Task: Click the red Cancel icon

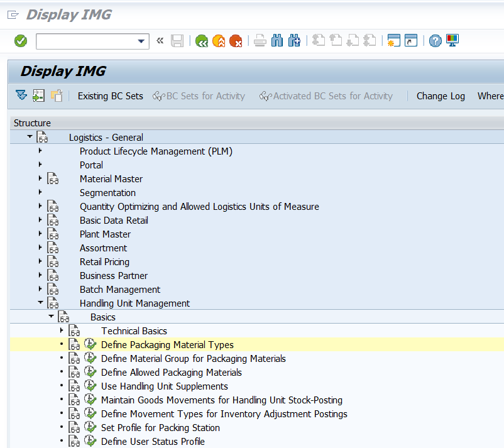Action: point(236,41)
